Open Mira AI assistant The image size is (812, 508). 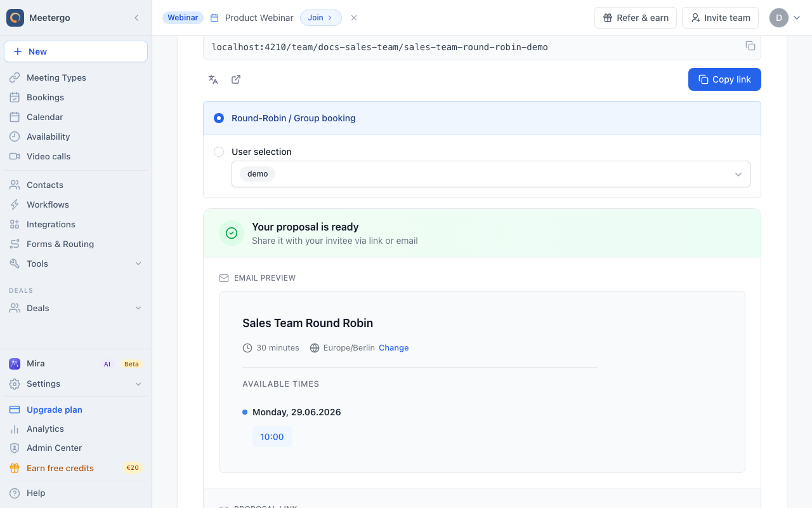point(76,364)
